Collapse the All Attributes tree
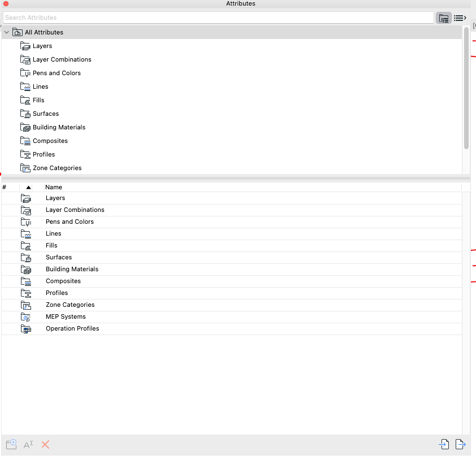Image resolution: width=476 pixels, height=460 pixels. click(6, 32)
